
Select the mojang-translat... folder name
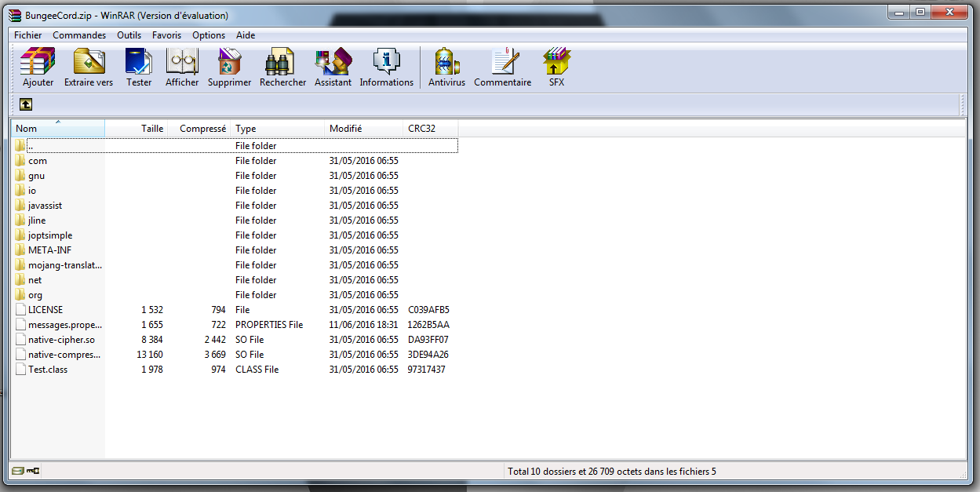click(65, 264)
